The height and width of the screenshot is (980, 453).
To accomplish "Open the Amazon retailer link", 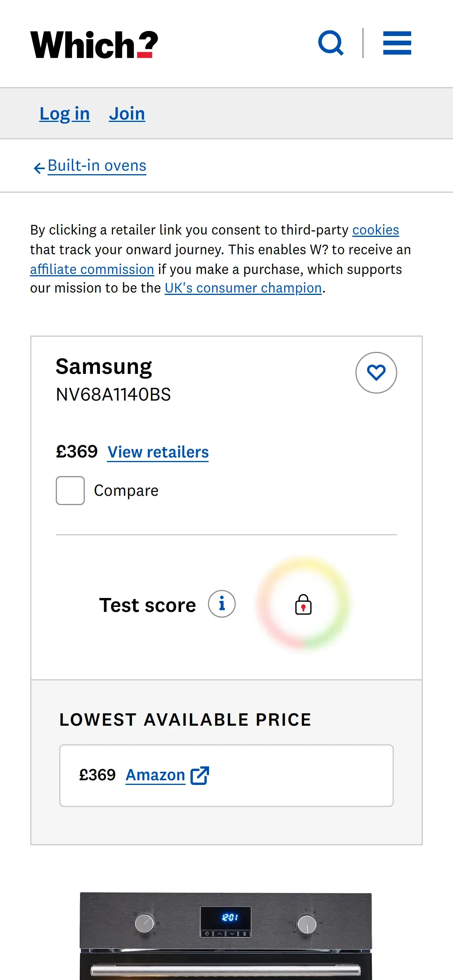I will [155, 775].
